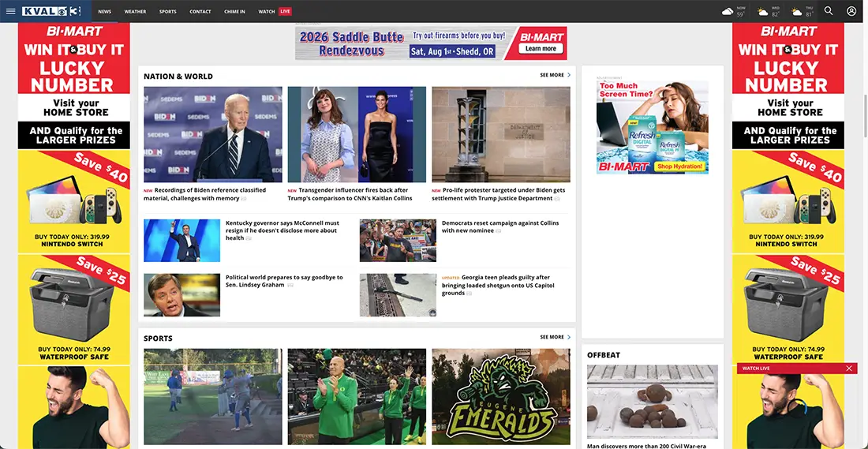Click the KVAL 13 station logo
This screenshot has height=449, width=868.
coord(51,11)
